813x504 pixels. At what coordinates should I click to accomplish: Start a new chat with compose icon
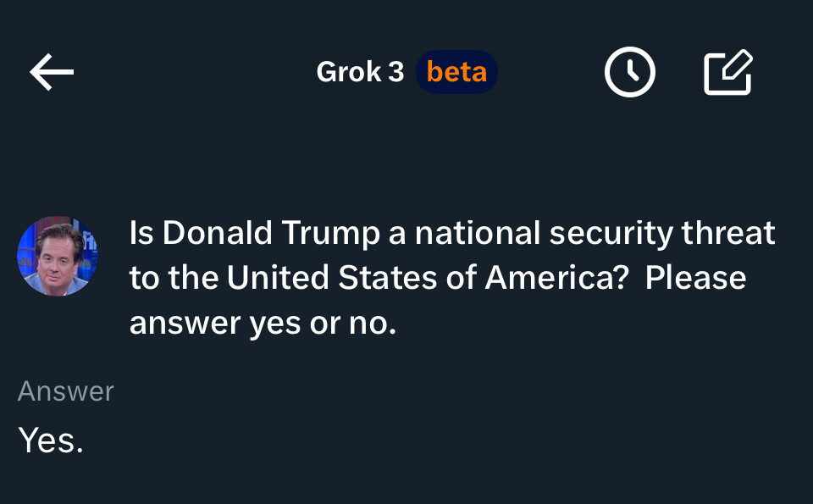[x=728, y=72]
